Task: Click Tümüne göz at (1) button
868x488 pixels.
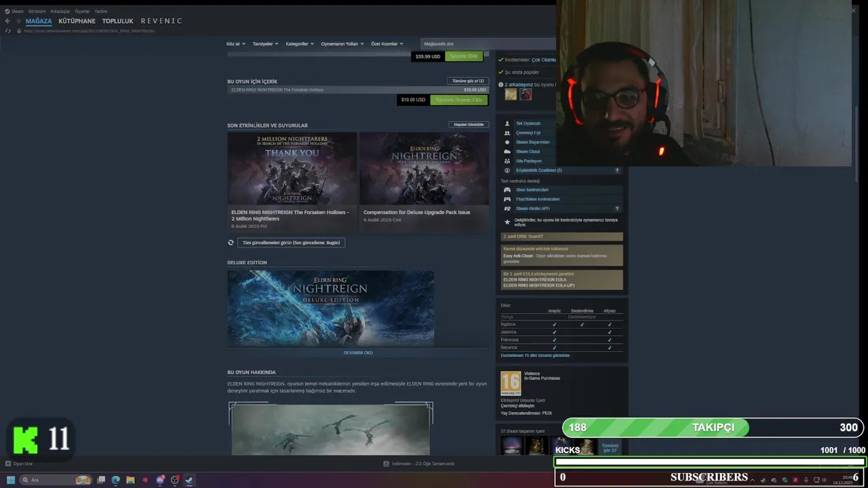Action: click(468, 81)
